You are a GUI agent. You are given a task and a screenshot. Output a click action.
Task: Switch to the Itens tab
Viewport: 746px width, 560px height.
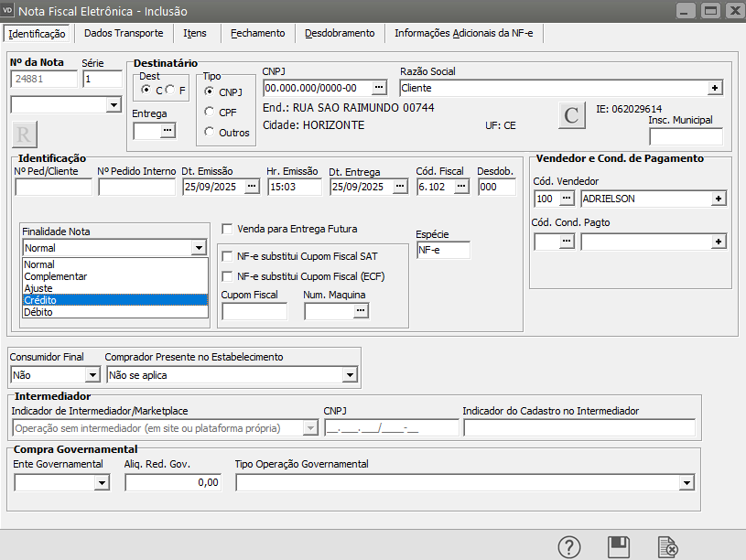(195, 33)
